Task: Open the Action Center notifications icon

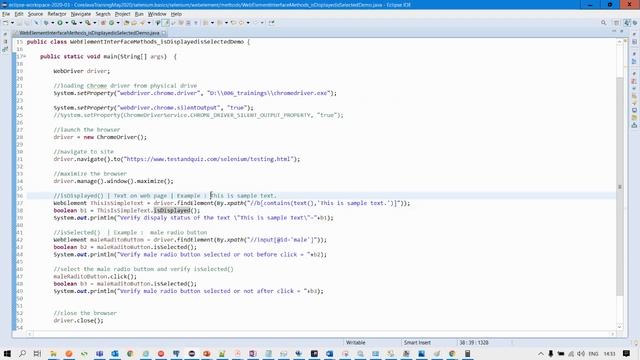Action: (x=626, y=353)
